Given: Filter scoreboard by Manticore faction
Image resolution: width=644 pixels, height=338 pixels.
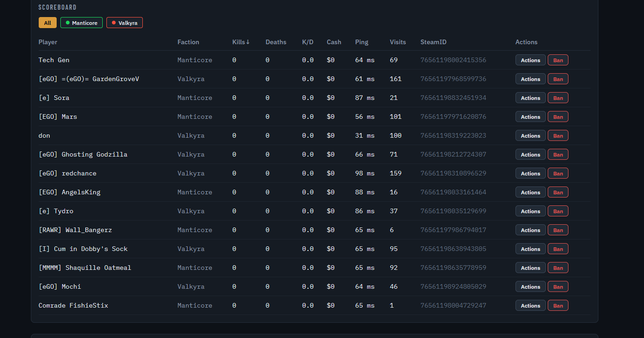Looking at the screenshot, I should [82, 23].
